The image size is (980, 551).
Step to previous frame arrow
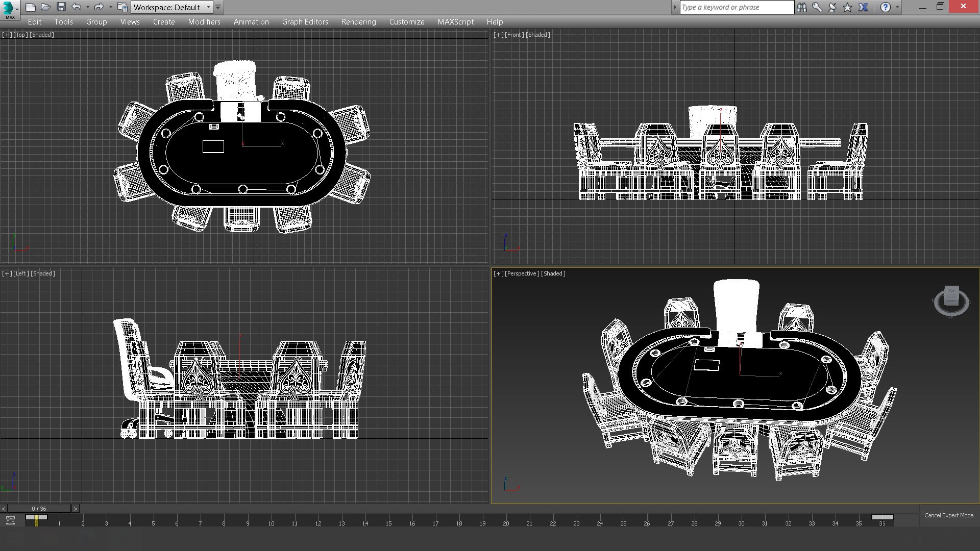click(x=4, y=509)
